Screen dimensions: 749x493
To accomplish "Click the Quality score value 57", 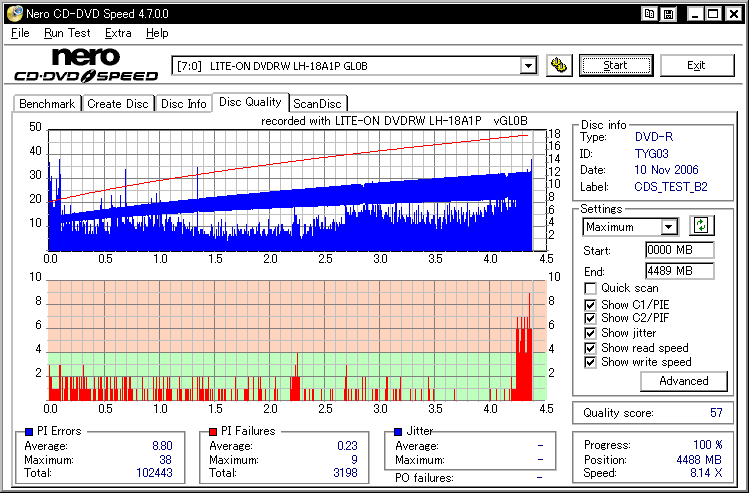I will pyautogui.click(x=716, y=413).
